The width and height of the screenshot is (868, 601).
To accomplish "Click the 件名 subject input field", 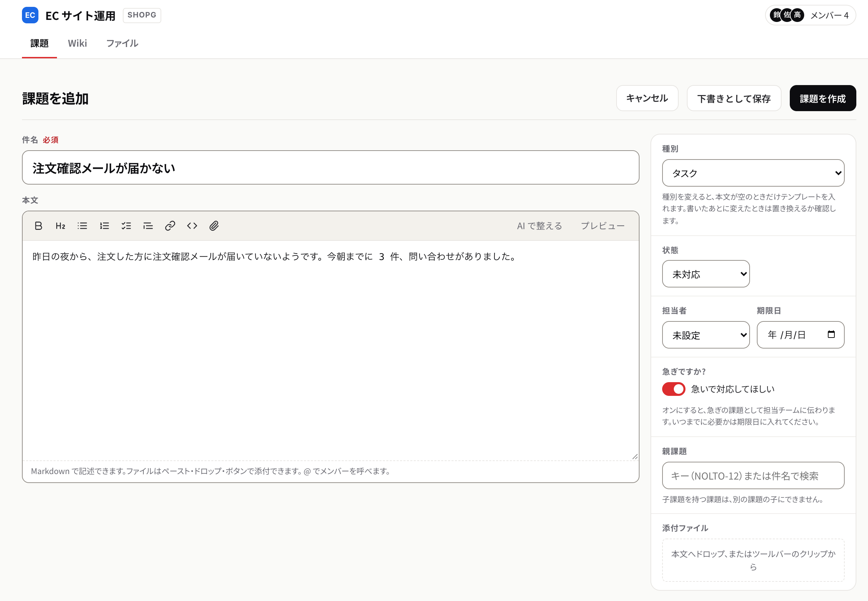I will [331, 167].
